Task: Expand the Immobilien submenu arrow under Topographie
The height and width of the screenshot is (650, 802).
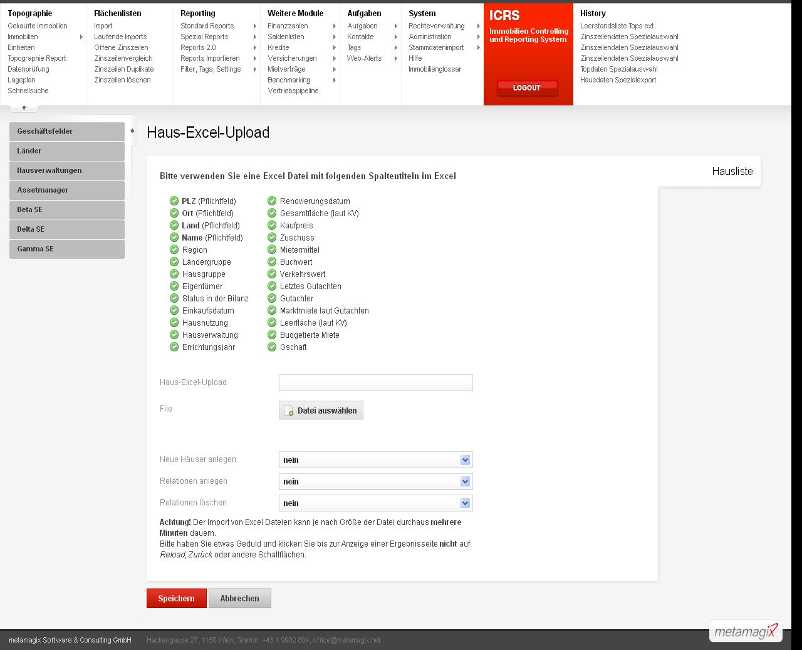Action: [81, 36]
